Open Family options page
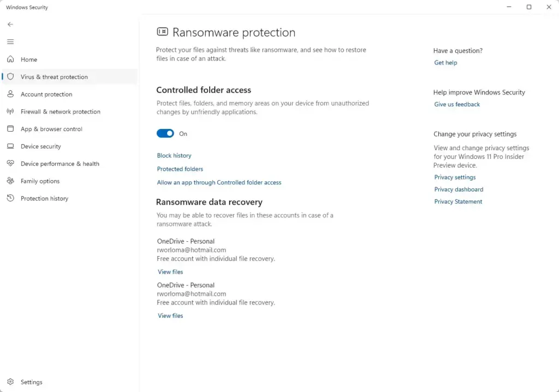 click(69, 181)
